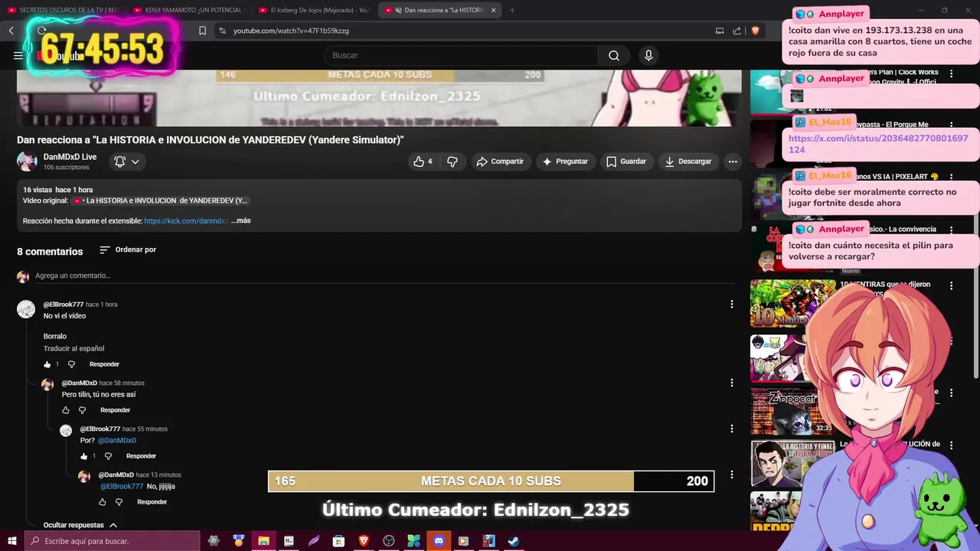Open the Windows Start menu
Screen dimensions: 980x551
[11, 541]
